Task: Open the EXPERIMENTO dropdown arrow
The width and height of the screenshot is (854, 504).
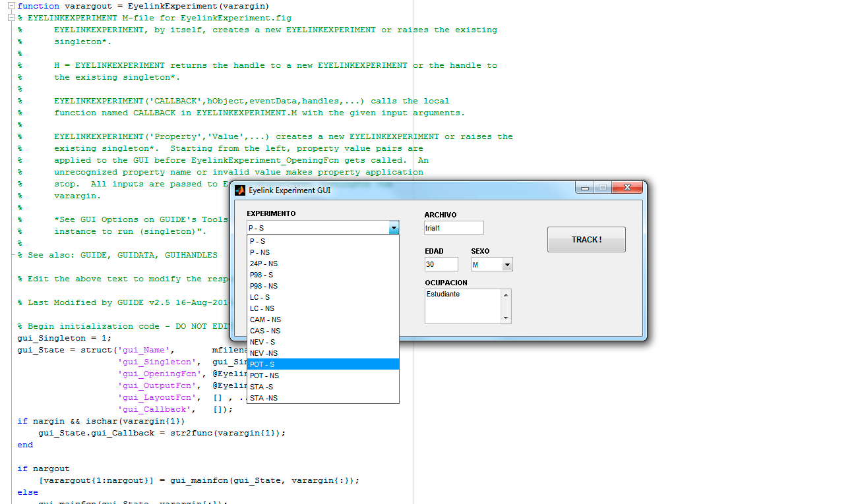Action: [x=394, y=228]
